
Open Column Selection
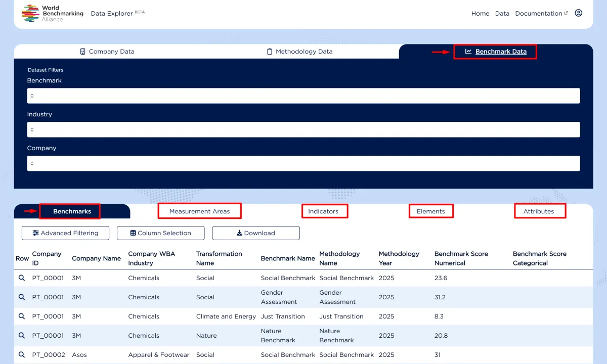(x=161, y=233)
